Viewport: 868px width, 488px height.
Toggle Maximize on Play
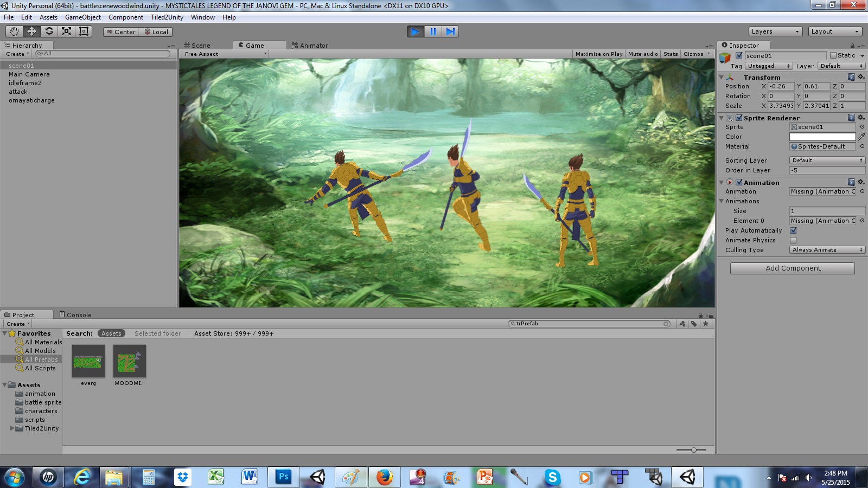[599, 54]
